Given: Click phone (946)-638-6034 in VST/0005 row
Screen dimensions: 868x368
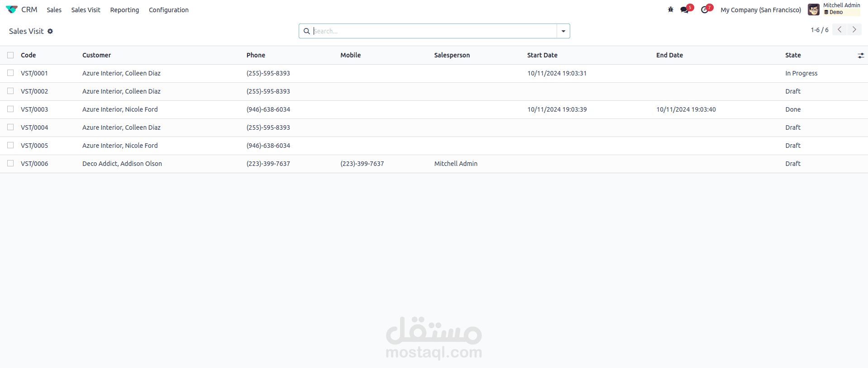Looking at the screenshot, I should point(268,146).
